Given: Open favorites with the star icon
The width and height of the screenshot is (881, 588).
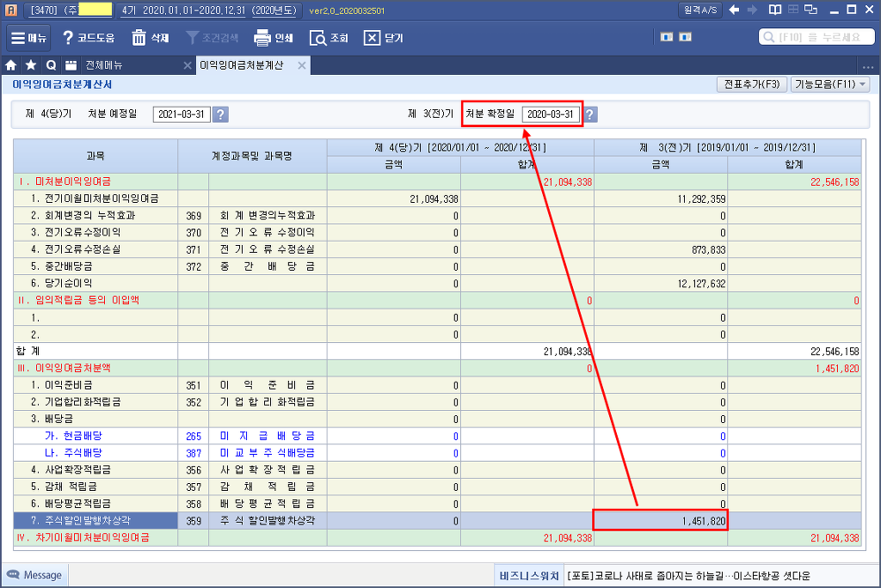Looking at the screenshot, I should click(31, 65).
